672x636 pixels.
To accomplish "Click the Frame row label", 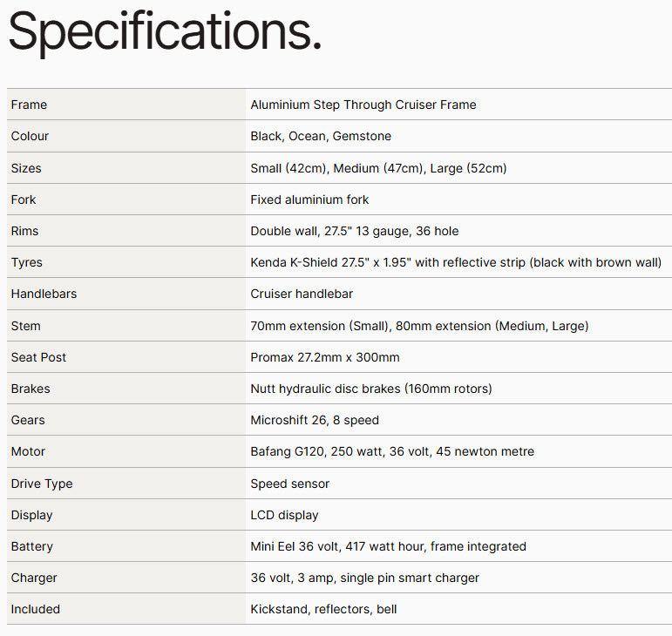I will click(x=29, y=105).
